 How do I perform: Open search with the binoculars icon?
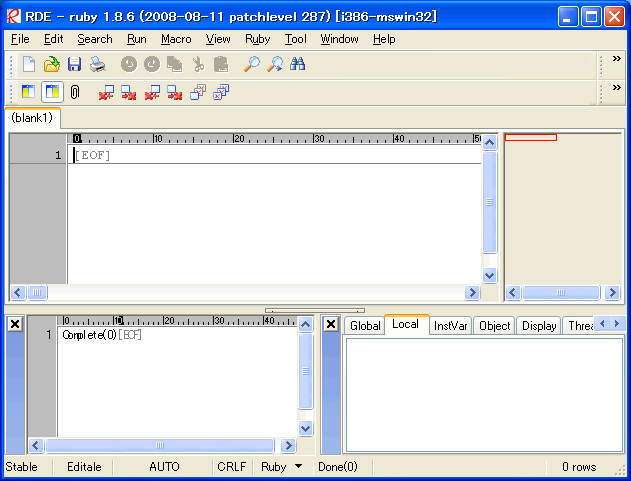click(298, 64)
